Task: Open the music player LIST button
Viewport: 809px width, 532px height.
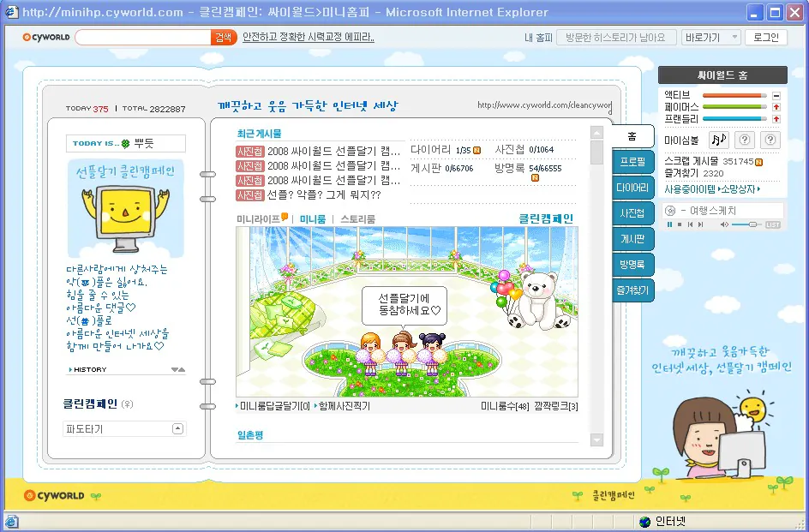Action: click(x=773, y=224)
